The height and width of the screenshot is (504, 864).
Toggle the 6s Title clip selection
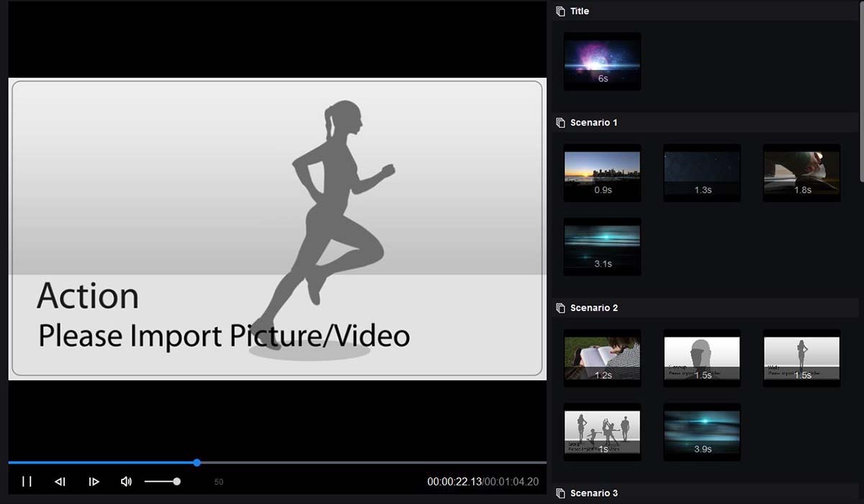(x=603, y=60)
